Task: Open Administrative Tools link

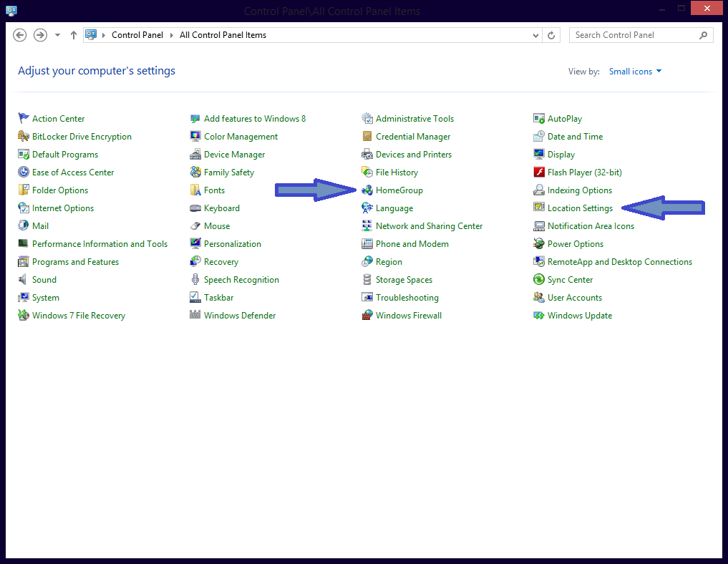Action: tap(414, 118)
